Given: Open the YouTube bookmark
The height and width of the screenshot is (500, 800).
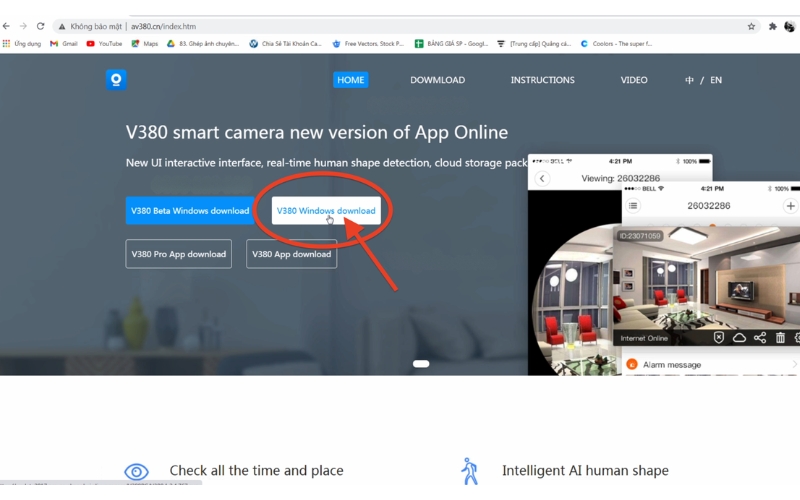Looking at the screenshot, I should (105, 44).
